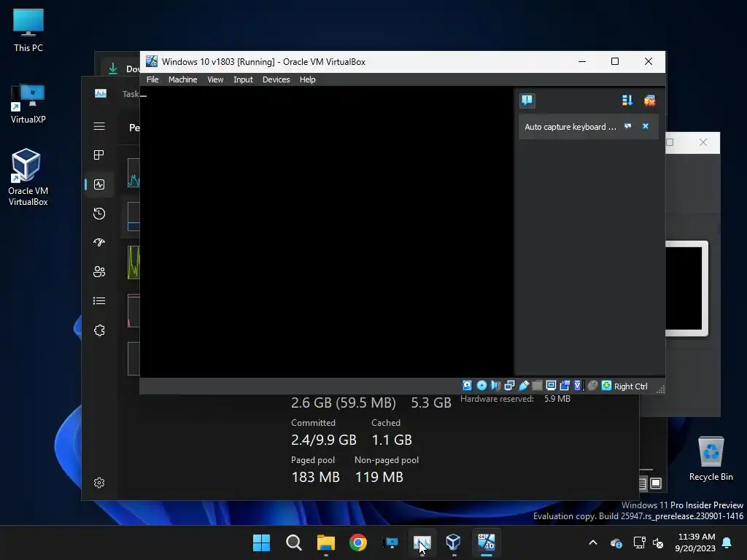Click the Cached label
Image resolution: width=747 pixels, height=560 pixels.
(386, 422)
